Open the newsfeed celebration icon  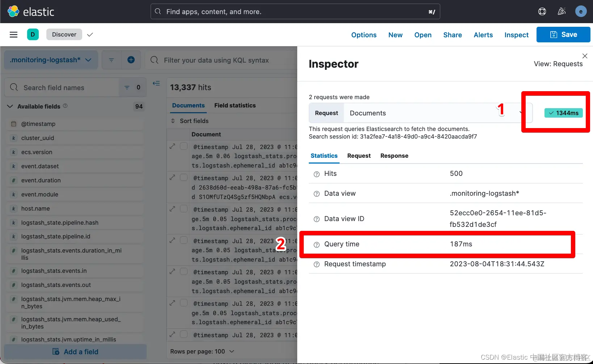pyautogui.click(x=562, y=12)
